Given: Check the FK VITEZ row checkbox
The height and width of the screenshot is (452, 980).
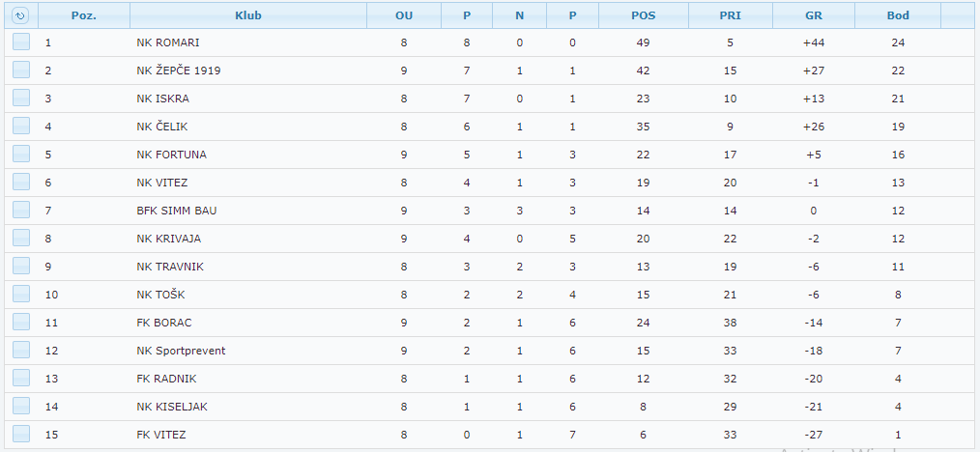Looking at the screenshot, I should pyautogui.click(x=21, y=435).
